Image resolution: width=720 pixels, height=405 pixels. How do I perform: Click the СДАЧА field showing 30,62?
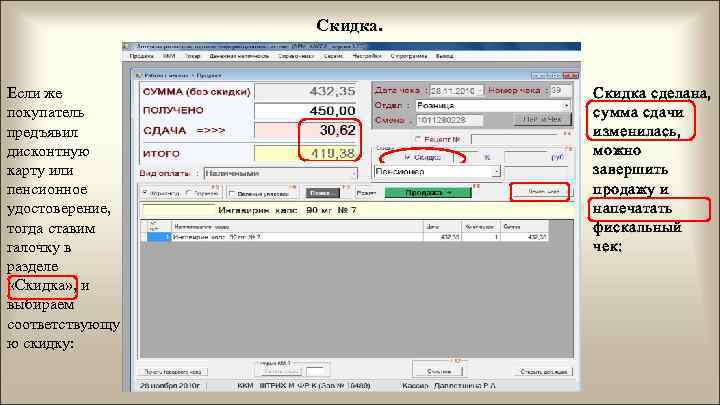pos(305,130)
